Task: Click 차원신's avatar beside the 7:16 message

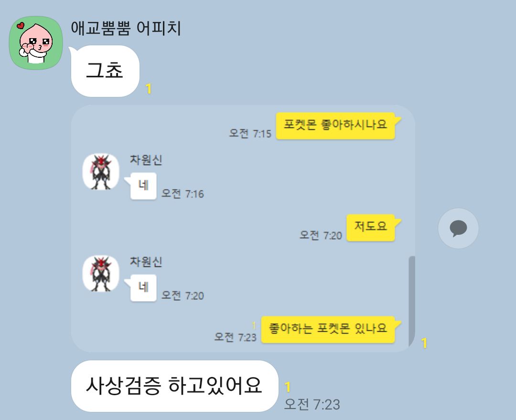Action: tap(101, 171)
